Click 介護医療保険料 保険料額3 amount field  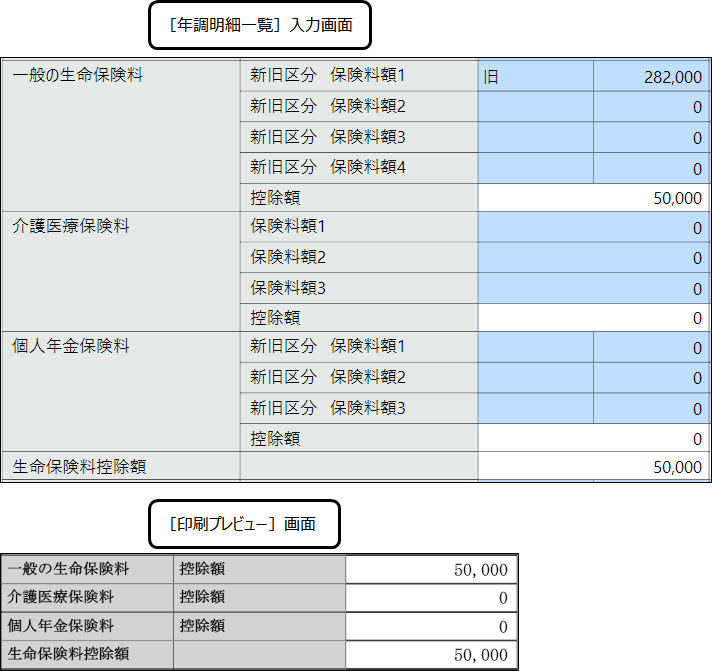[x=594, y=288]
